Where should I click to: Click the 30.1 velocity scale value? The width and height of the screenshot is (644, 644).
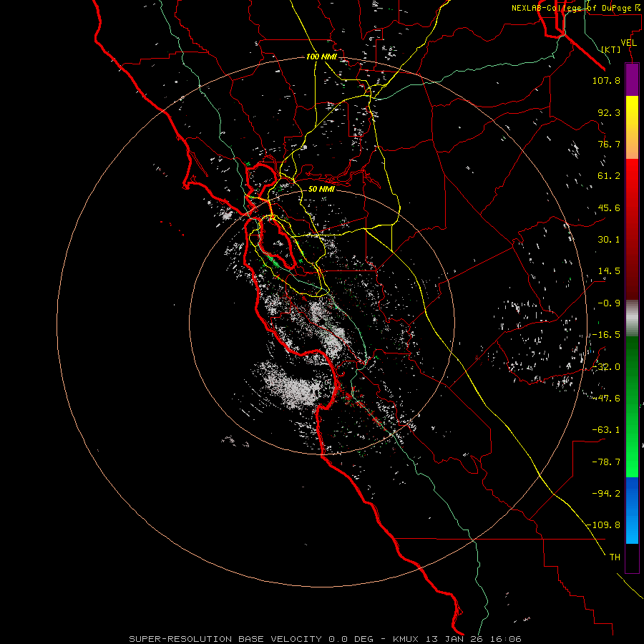609,240
